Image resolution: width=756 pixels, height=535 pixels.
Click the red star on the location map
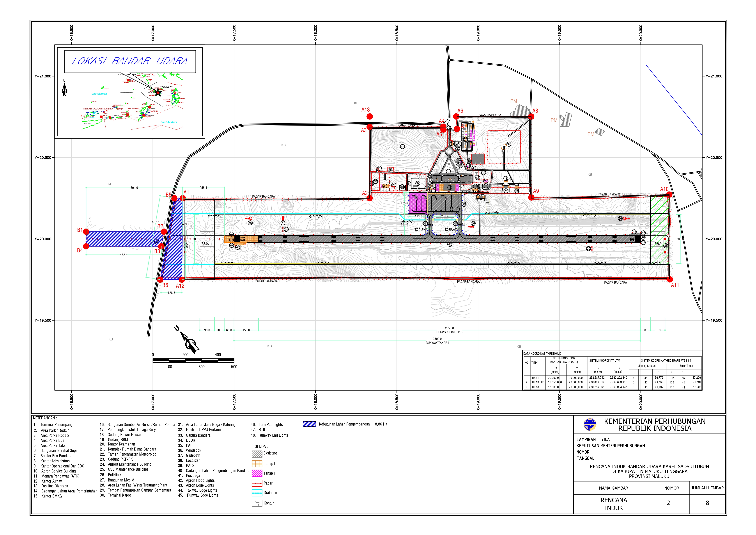[x=158, y=92]
